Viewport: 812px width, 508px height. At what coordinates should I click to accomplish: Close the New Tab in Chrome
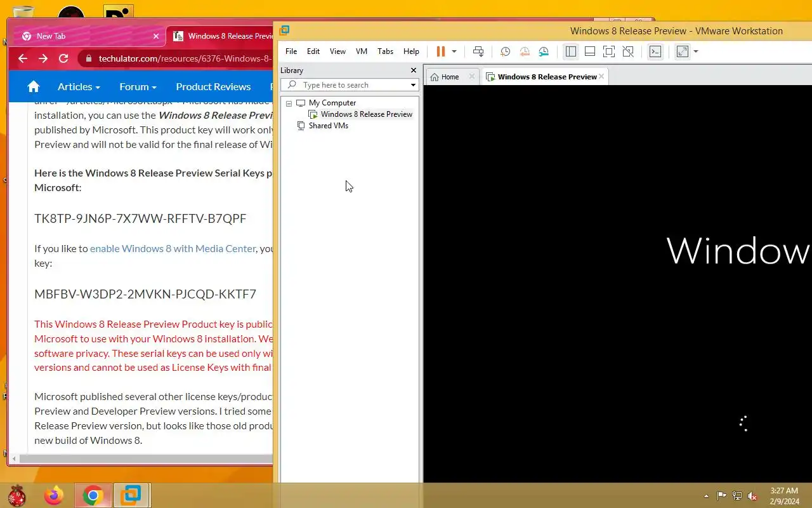[x=156, y=36]
